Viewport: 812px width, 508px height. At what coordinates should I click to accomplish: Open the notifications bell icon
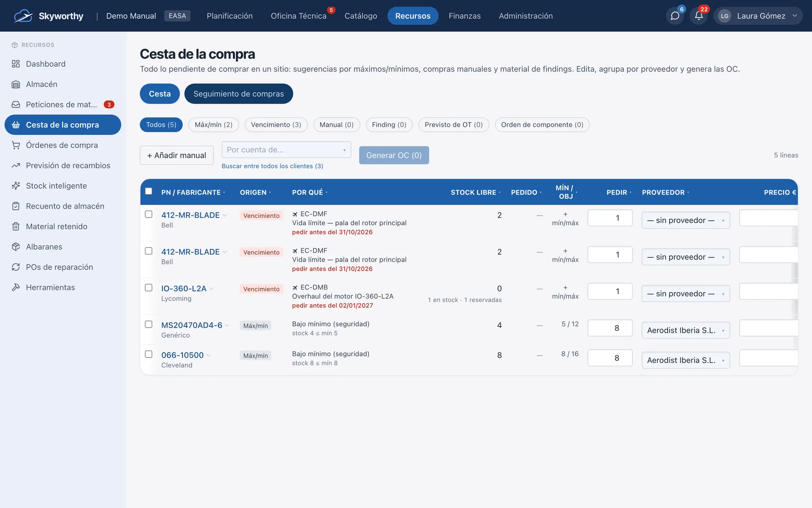pyautogui.click(x=699, y=16)
